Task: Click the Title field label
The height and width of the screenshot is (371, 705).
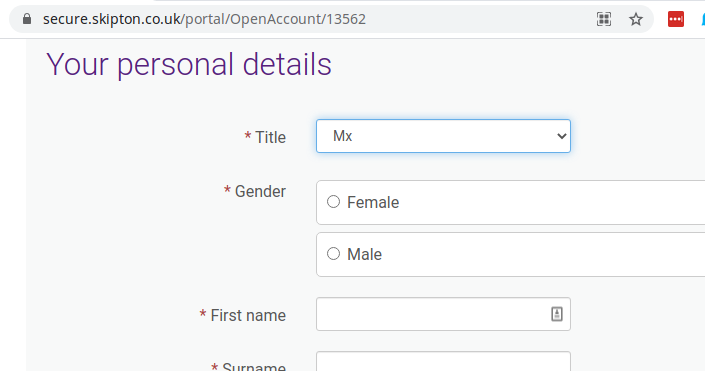Action: tap(270, 137)
